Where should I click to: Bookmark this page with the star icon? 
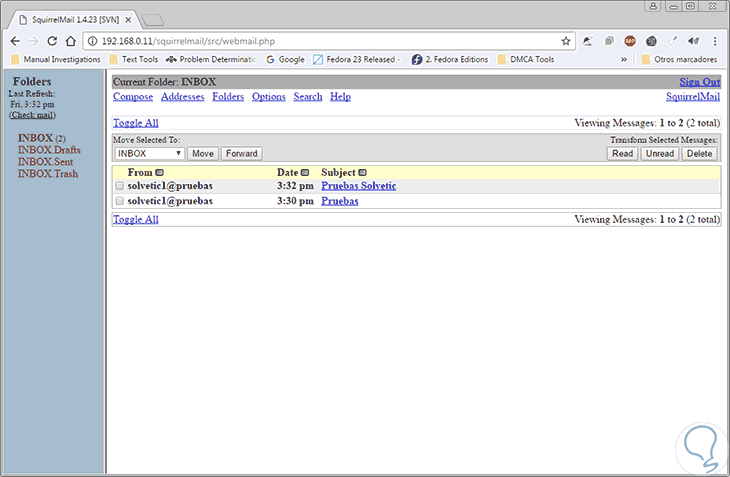click(566, 41)
